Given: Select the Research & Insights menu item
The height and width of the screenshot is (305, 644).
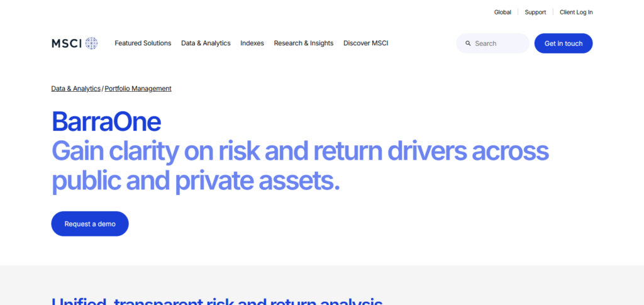Looking at the screenshot, I should [304, 43].
